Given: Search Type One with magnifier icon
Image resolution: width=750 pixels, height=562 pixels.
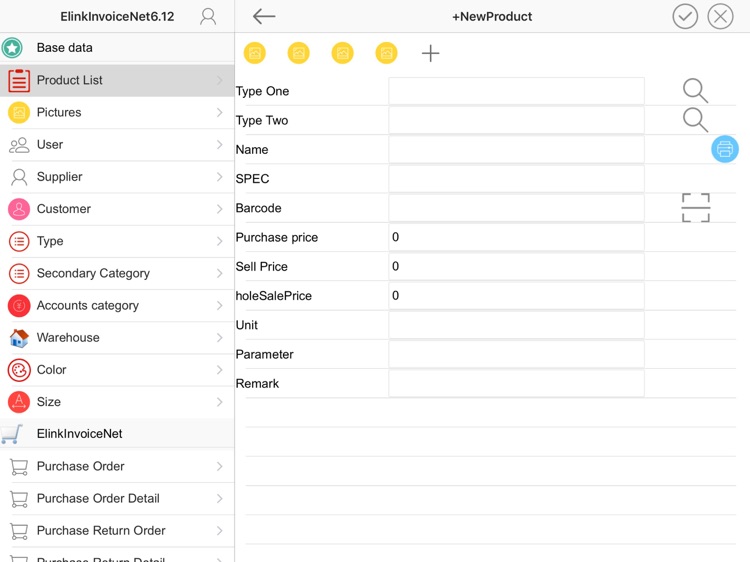Looking at the screenshot, I should [x=695, y=91].
